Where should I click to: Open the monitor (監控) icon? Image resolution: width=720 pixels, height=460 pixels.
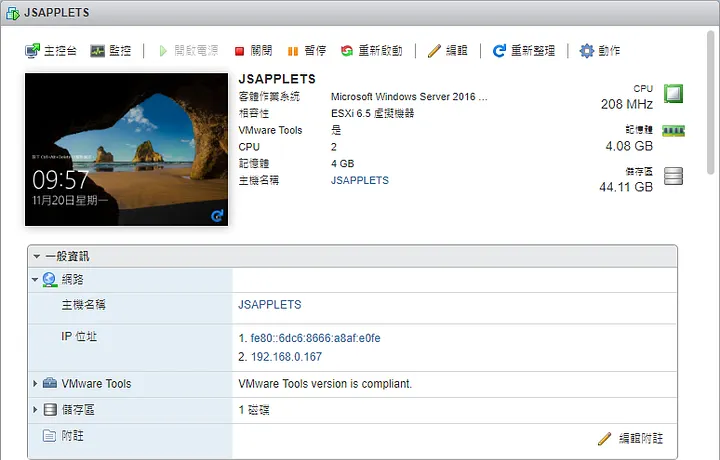[97, 50]
